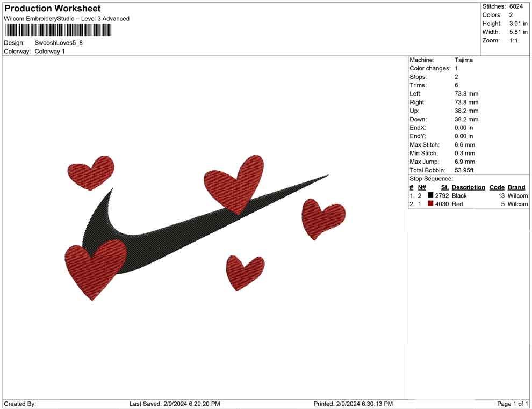
Task: Click the 'EndX:' label
Action: click(418, 128)
